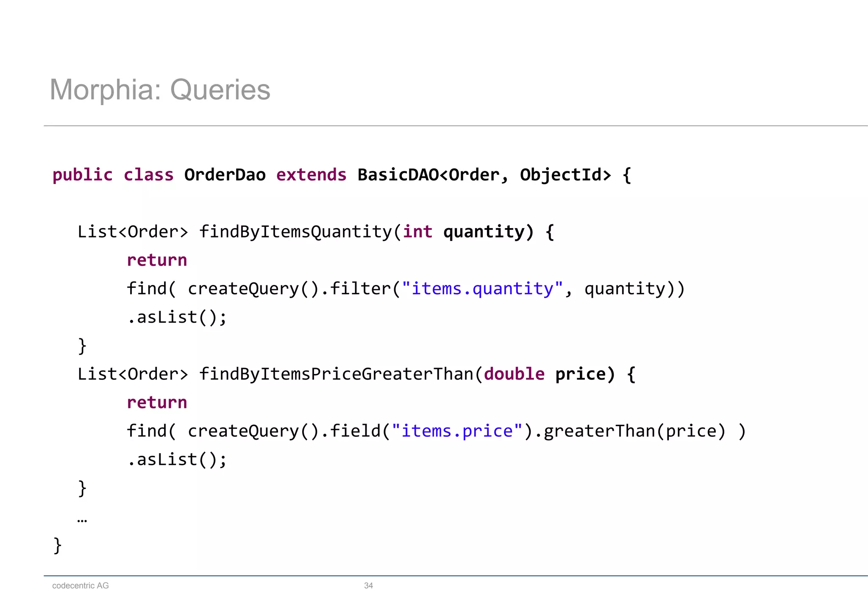
Task: Click the second 'return' keyword
Action: [x=157, y=402]
